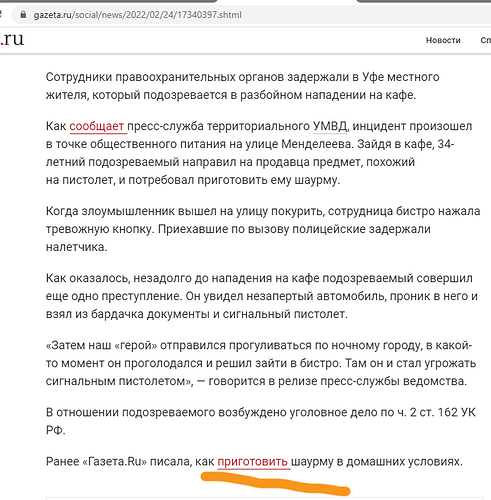Open the partially visible Сп menu item

coord(486,40)
